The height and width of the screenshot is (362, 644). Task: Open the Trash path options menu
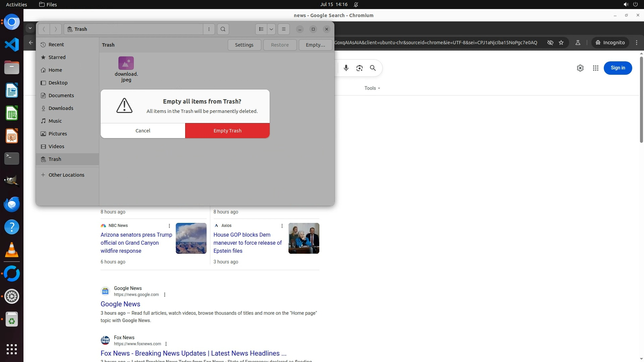(209, 29)
